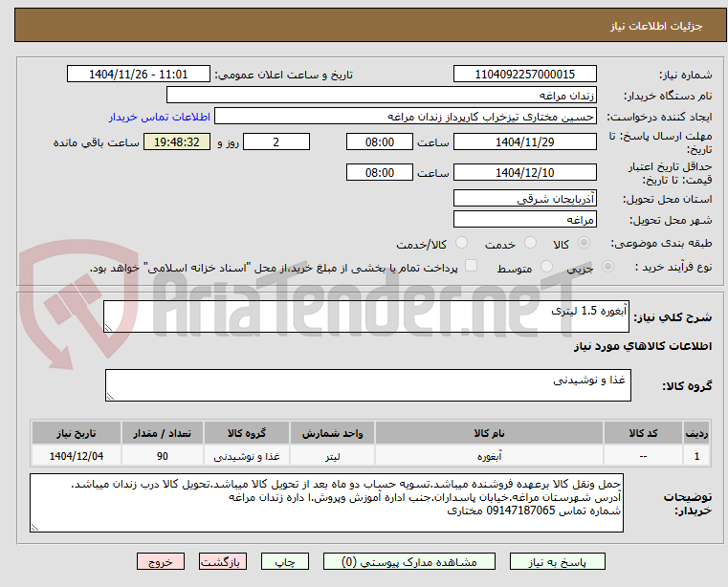Click the نام دستگاه خریدار field زندان مراغه
This screenshot has height=587, width=728.
pos(381,96)
